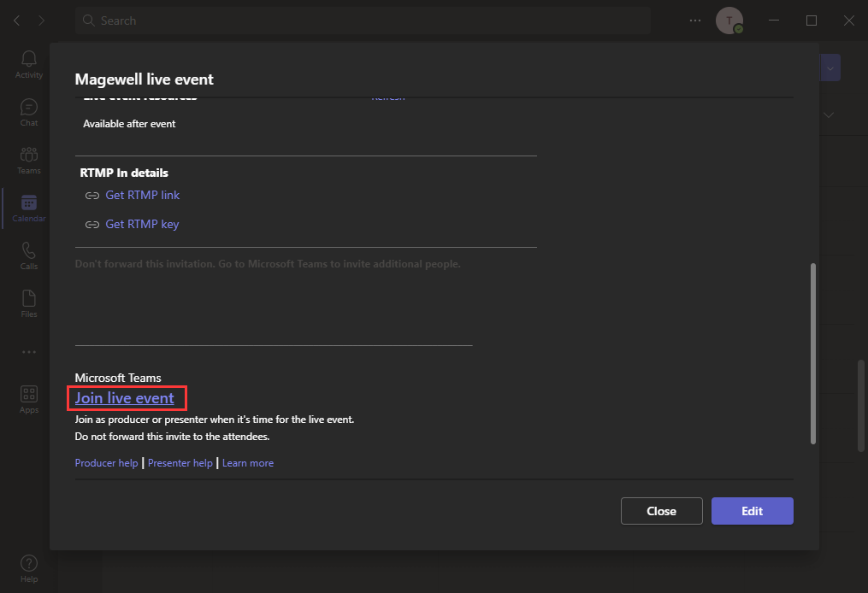
Task: Show more apps ellipsis in sidebar
Action: [x=29, y=352]
